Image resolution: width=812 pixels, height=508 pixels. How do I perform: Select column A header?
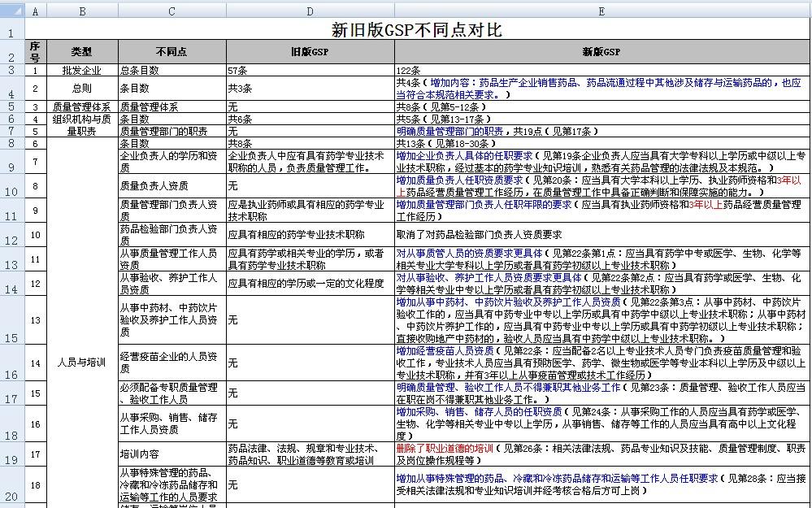pyautogui.click(x=35, y=11)
